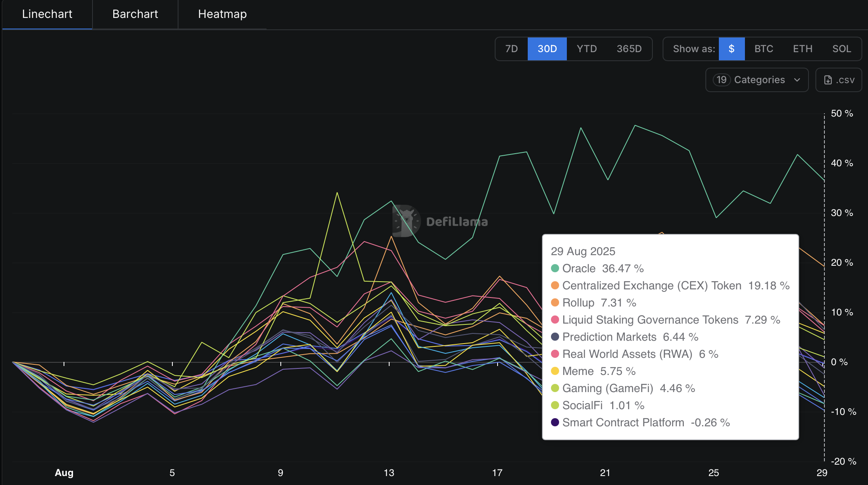868x485 pixels.
Task: Click the Smart Contract Platform purple dot
Action: click(555, 423)
